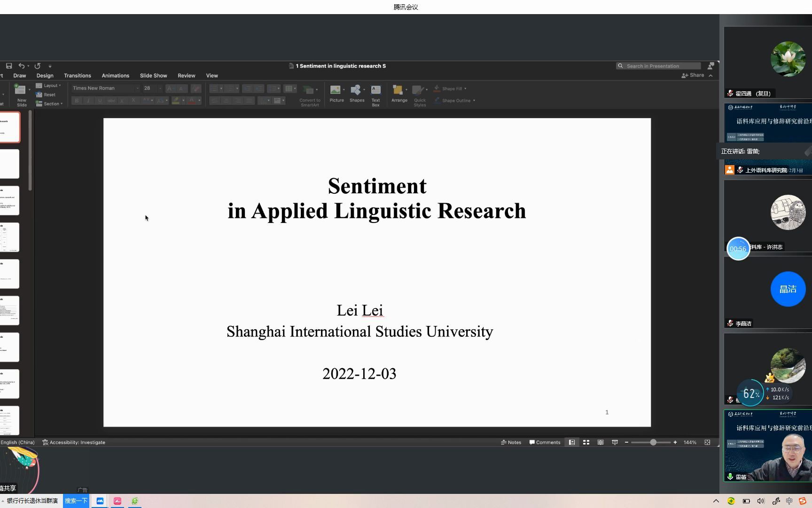Screen dimensions: 812x508
Task: Open Accessibility: Investigate in status bar
Action: [74, 442]
